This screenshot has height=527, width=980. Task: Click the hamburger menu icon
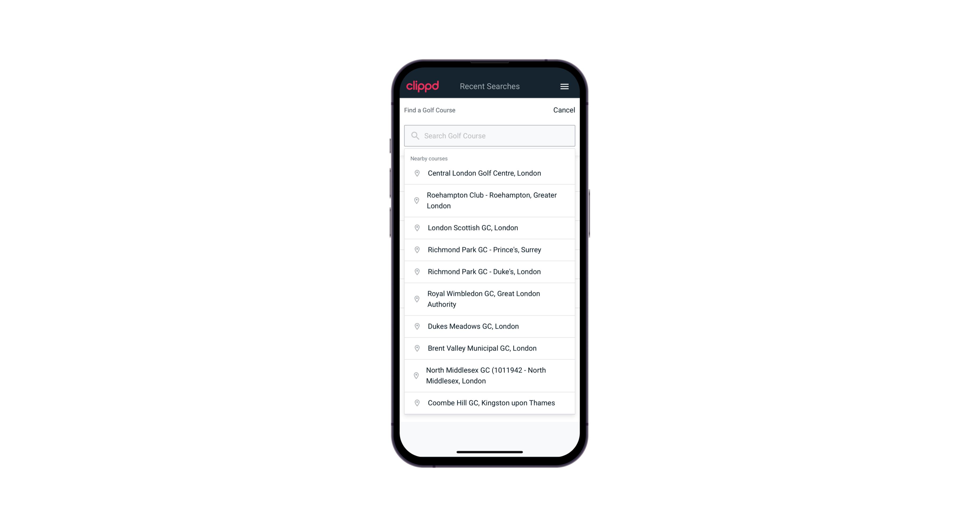(564, 86)
